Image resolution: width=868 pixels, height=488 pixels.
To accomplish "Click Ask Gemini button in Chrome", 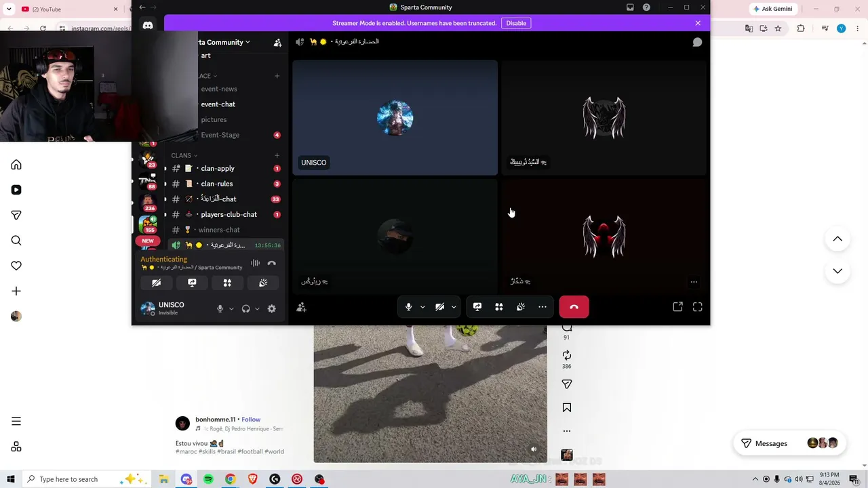I will (772, 9).
